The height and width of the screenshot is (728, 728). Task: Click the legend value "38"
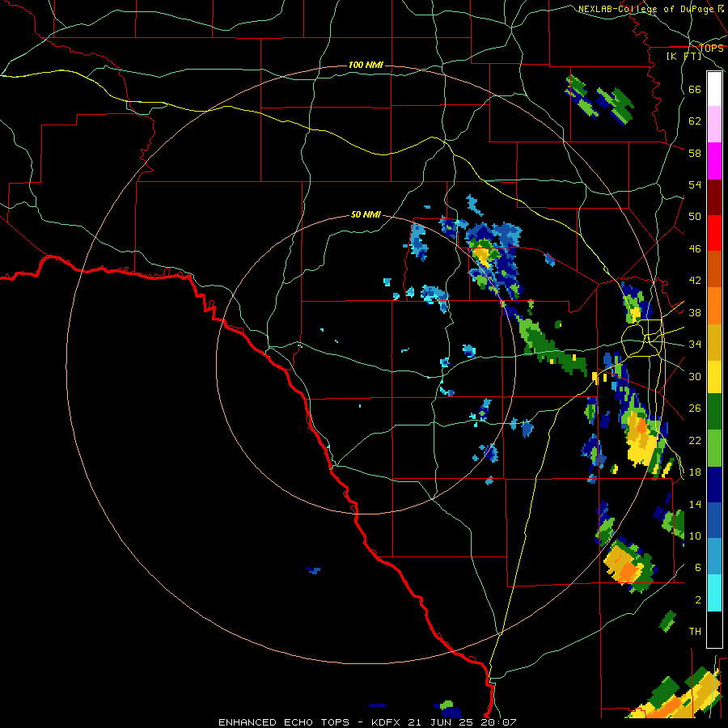[695, 313]
